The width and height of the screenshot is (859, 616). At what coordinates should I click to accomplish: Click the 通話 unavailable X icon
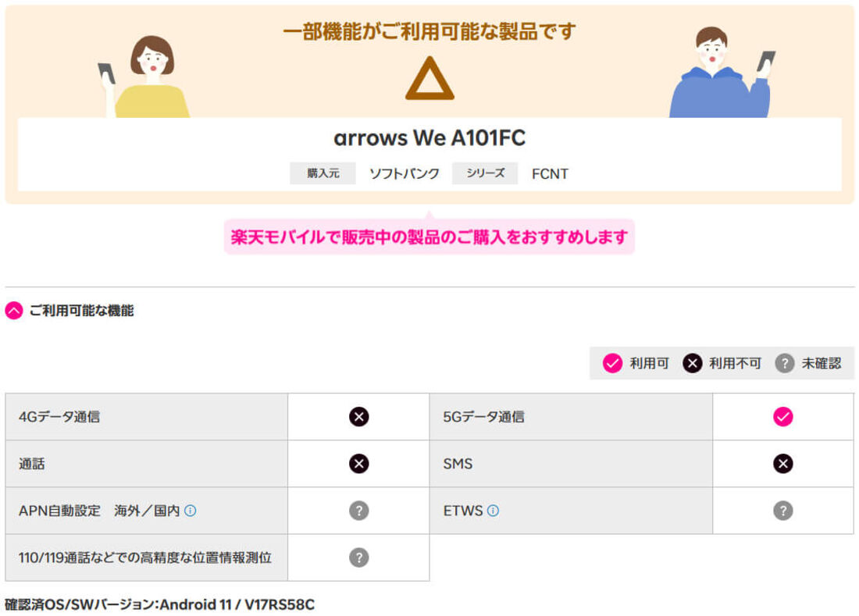(358, 464)
